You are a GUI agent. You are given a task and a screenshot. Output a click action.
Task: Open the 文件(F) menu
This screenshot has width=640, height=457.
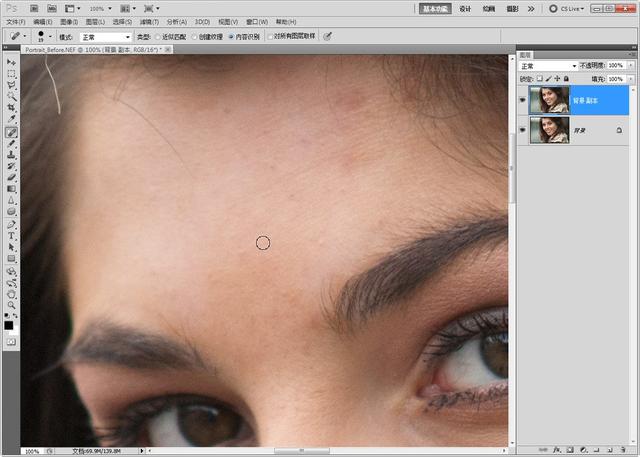[16, 22]
